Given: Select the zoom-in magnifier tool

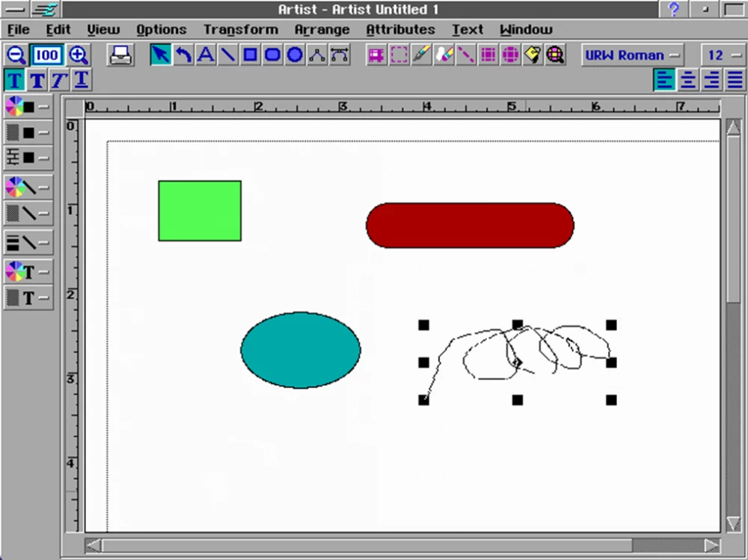Looking at the screenshot, I should 78,54.
